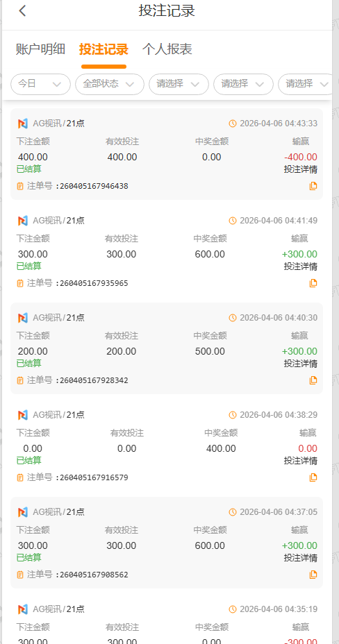Go back using the header arrow

coord(22,10)
